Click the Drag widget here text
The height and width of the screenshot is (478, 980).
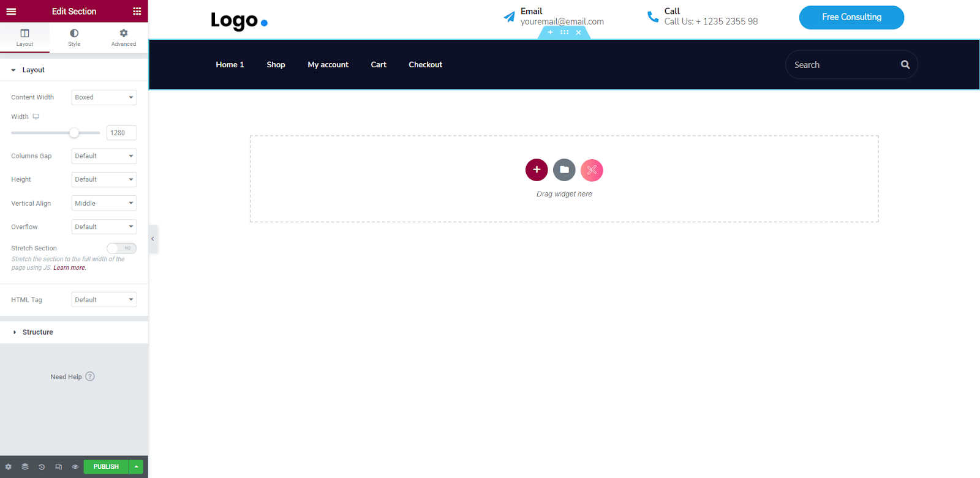564,194
